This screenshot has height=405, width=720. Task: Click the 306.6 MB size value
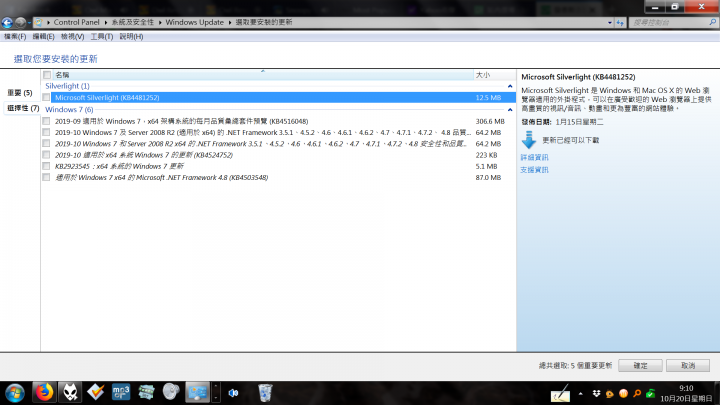(x=490, y=121)
